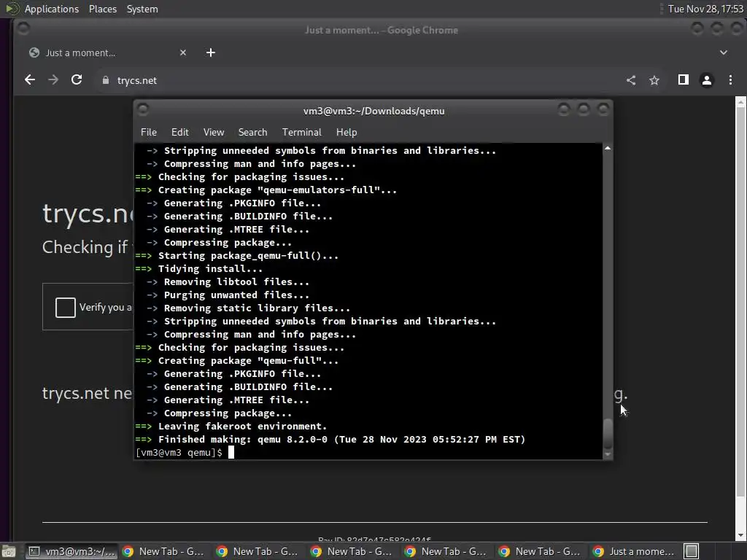Click 'Creating package "qemu-full"...' line
Image resolution: width=747 pixels, height=560 pixels.
237,361
